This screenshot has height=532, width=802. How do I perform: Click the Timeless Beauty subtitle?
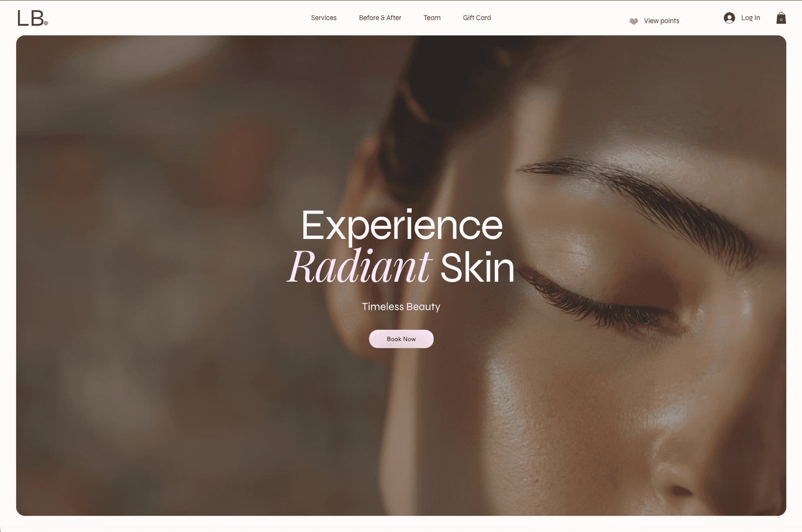click(401, 307)
